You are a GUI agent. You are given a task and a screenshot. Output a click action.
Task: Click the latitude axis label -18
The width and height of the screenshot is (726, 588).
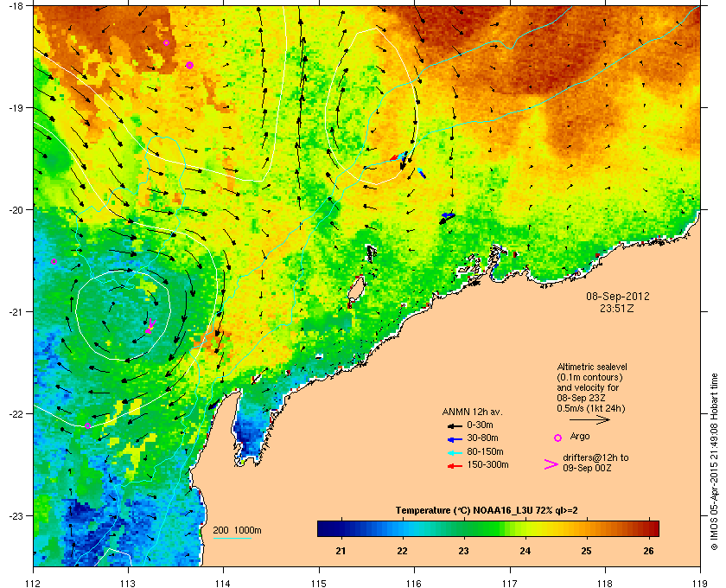point(16,6)
